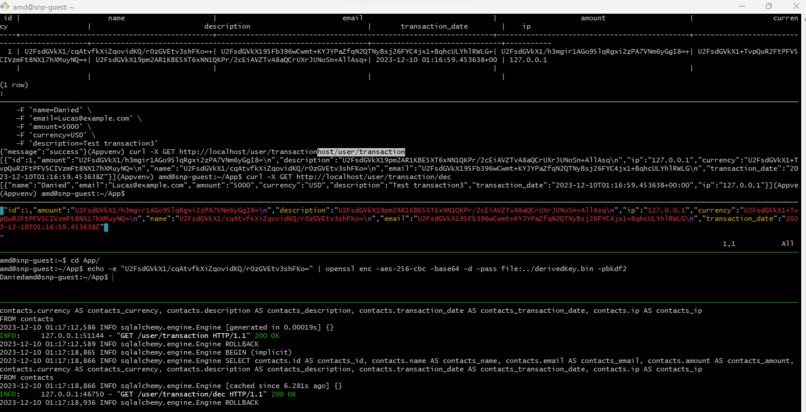Screen dimensions: 806x412
Task: Click the log text 'BEGIN (implicit)'
Action: click(259, 352)
